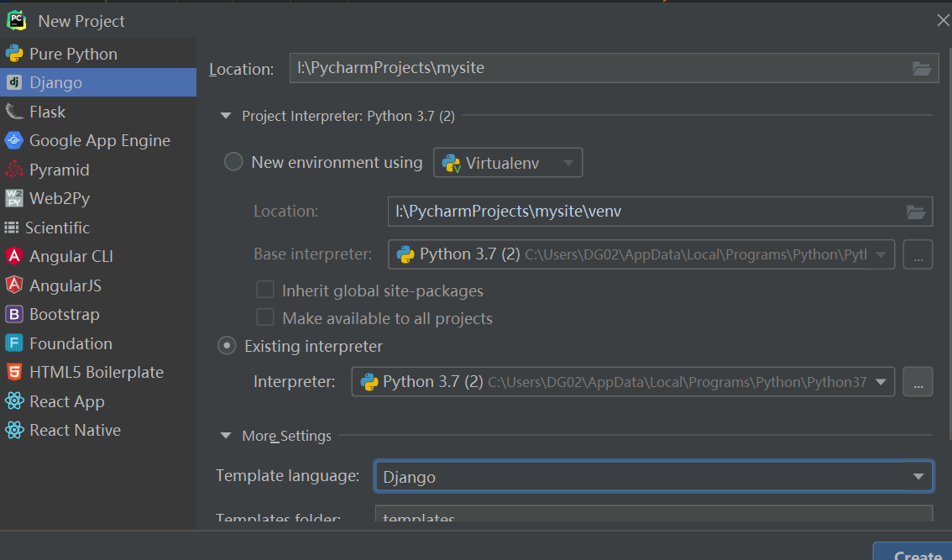Image resolution: width=952 pixels, height=560 pixels.
Task: Open the Virtualenv environment type dropdown
Action: (508, 163)
